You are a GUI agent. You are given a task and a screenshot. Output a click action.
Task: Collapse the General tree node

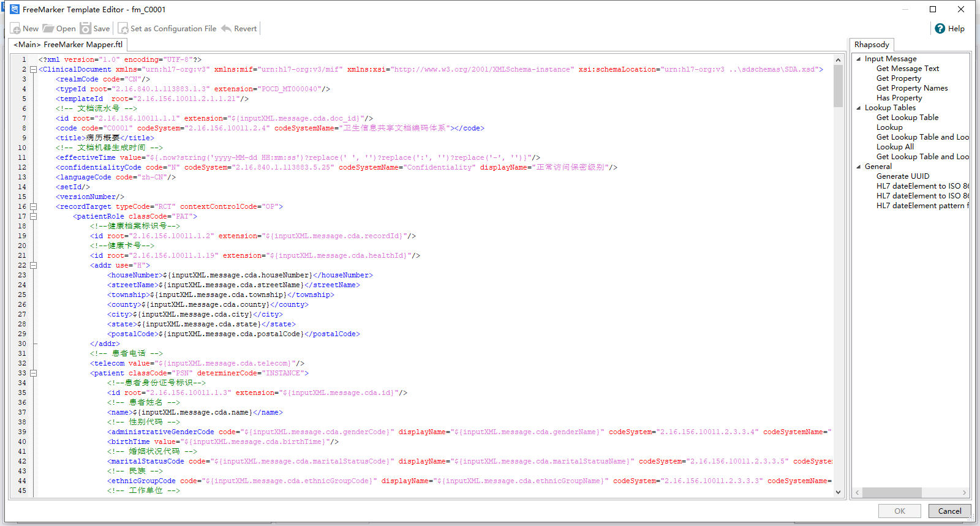pyautogui.click(x=859, y=167)
